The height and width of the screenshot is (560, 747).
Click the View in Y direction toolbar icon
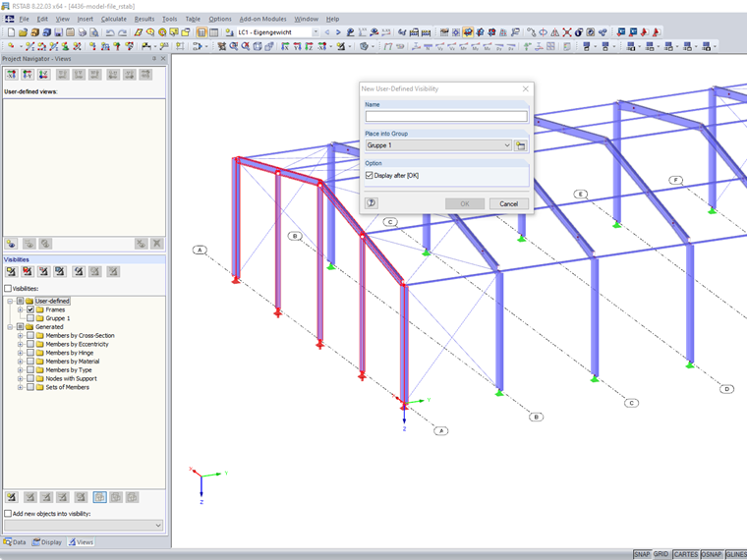coord(297,46)
